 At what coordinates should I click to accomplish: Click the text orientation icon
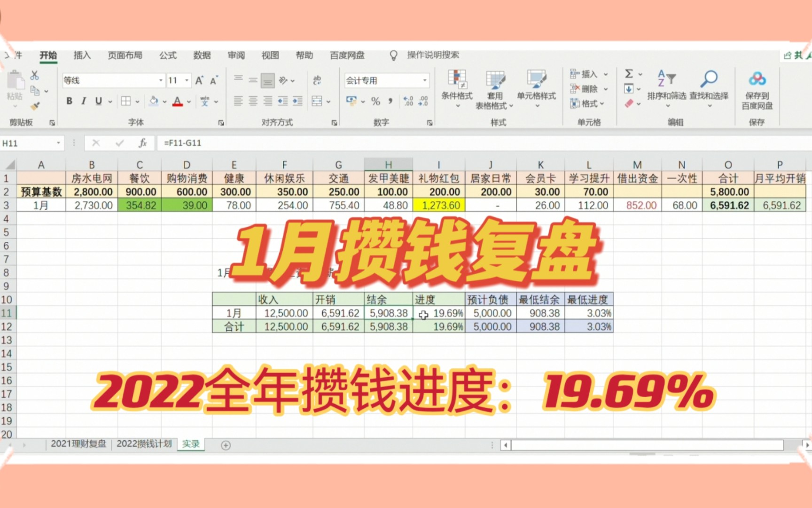pos(283,80)
